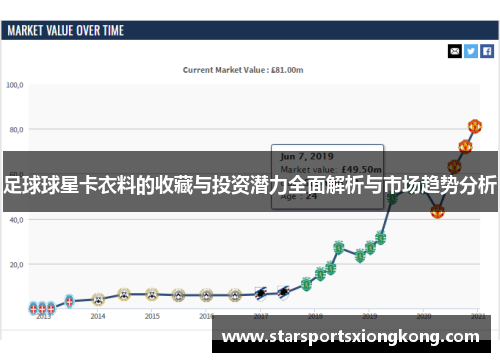This screenshot has width=500, height=362.
Task: Open the www.starsportsxiongkong.com link
Action: (351, 336)
